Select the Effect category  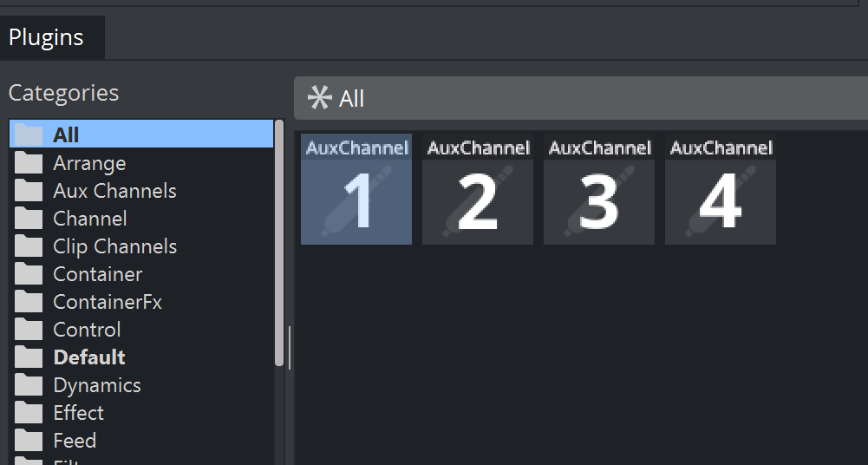point(78,413)
